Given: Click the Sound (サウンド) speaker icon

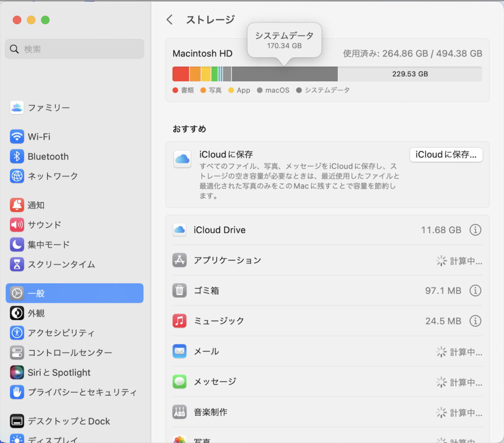Looking at the screenshot, I should pyautogui.click(x=17, y=225).
